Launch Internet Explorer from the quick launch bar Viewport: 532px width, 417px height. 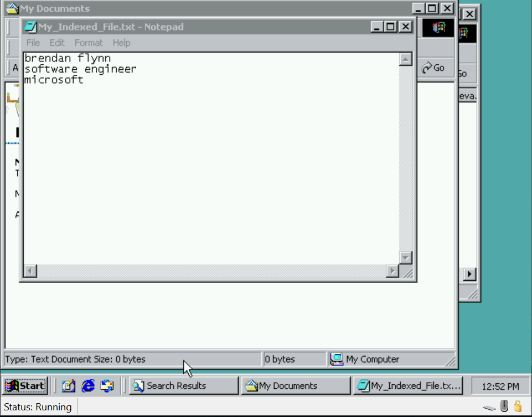click(87, 385)
